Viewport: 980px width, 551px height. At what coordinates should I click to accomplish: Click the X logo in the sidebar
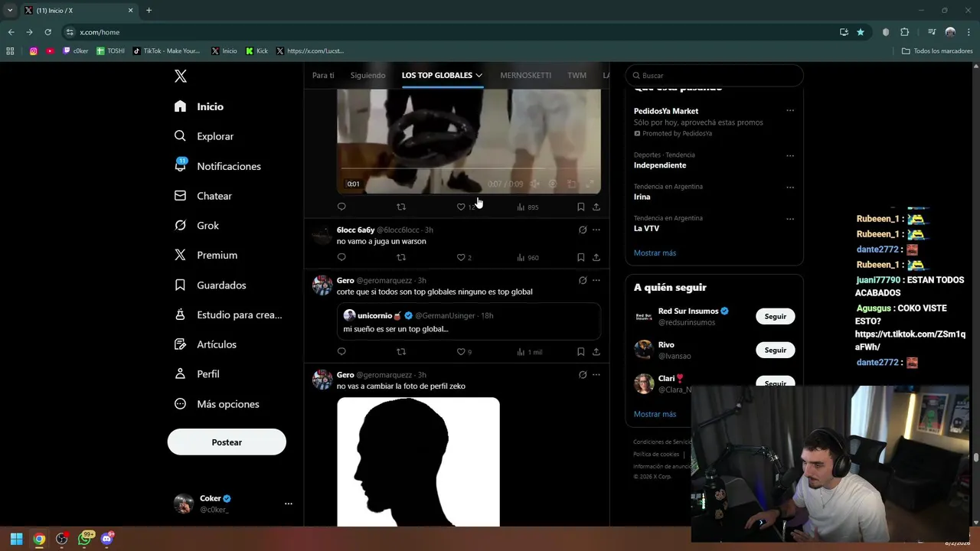coord(180,76)
